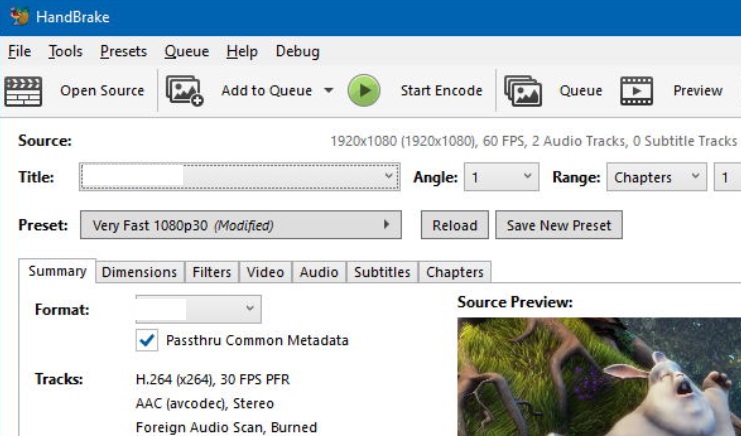Switch to the Dimensions tab
The height and width of the screenshot is (436, 741).
coord(139,272)
